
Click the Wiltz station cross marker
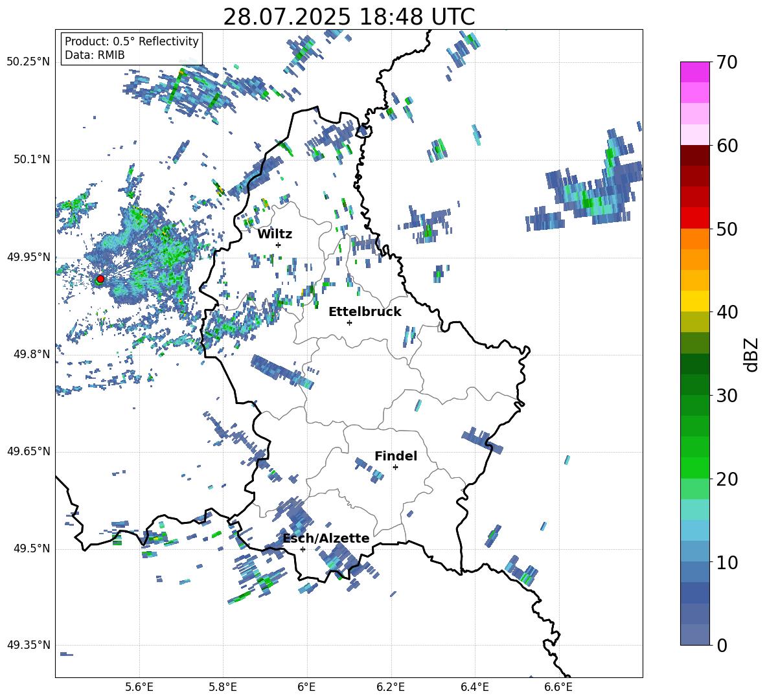point(279,245)
